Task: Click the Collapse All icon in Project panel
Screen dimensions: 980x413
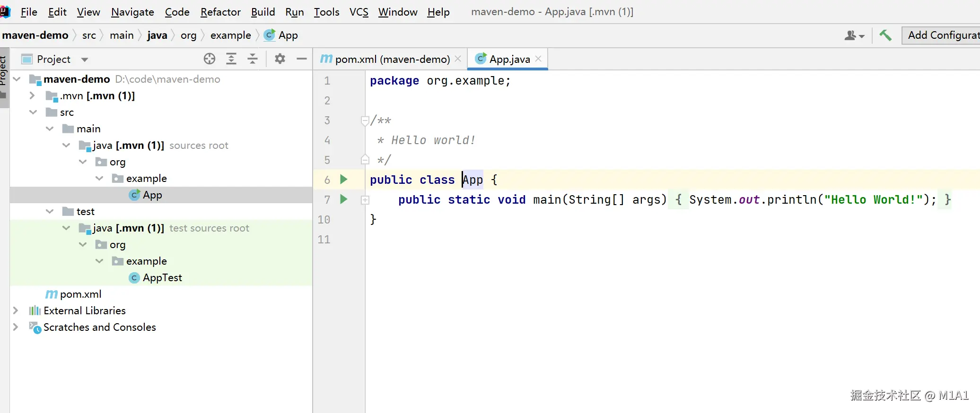Action: click(x=253, y=59)
